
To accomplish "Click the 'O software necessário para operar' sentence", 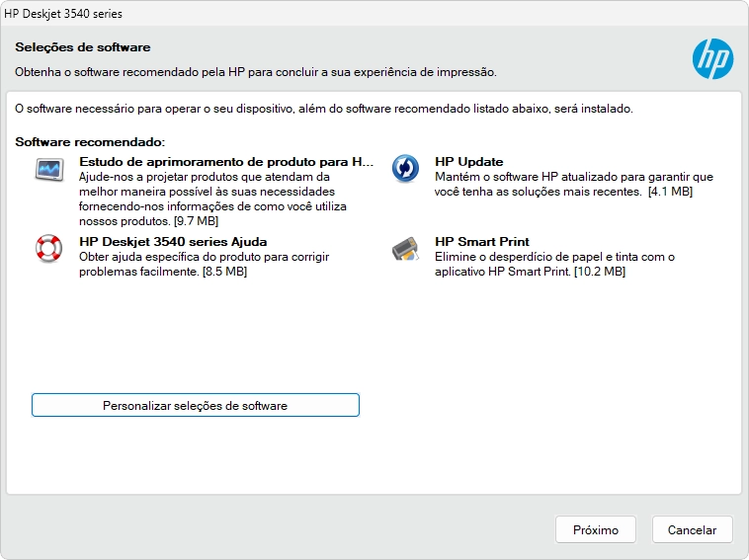I will [324, 109].
